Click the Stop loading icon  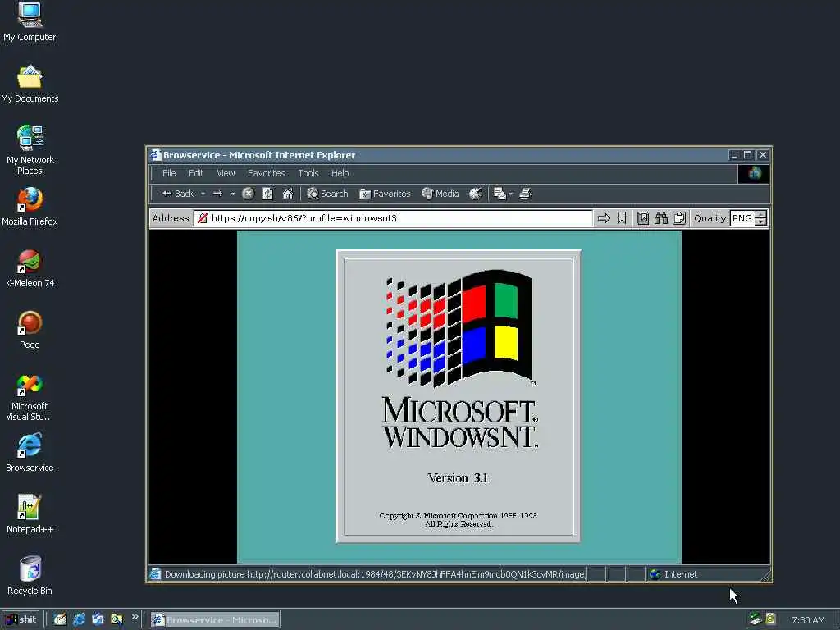click(x=248, y=194)
